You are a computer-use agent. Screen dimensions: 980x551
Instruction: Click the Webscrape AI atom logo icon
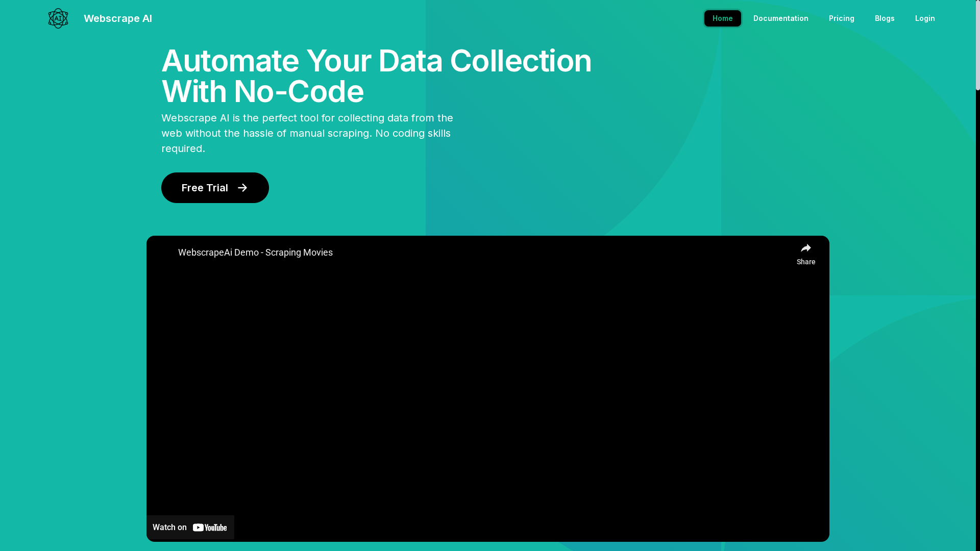(58, 18)
